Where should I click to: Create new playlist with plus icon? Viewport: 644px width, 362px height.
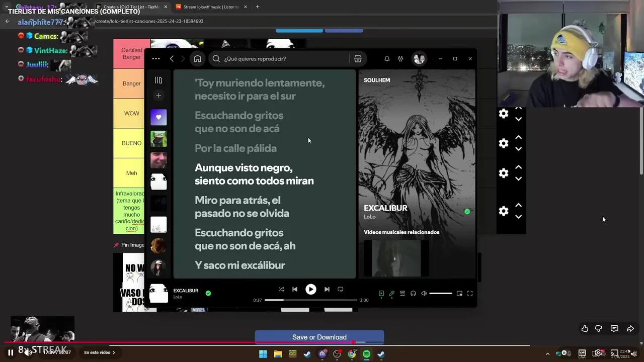point(158,96)
